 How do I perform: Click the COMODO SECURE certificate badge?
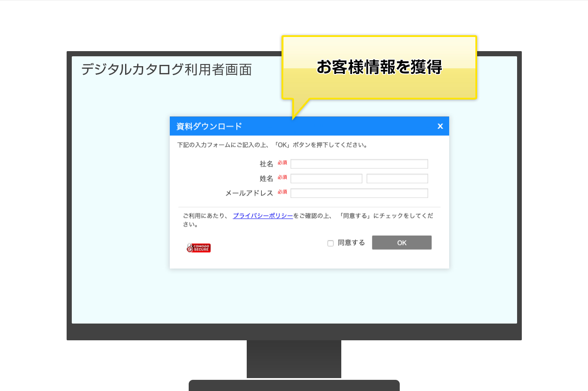coord(198,247)
